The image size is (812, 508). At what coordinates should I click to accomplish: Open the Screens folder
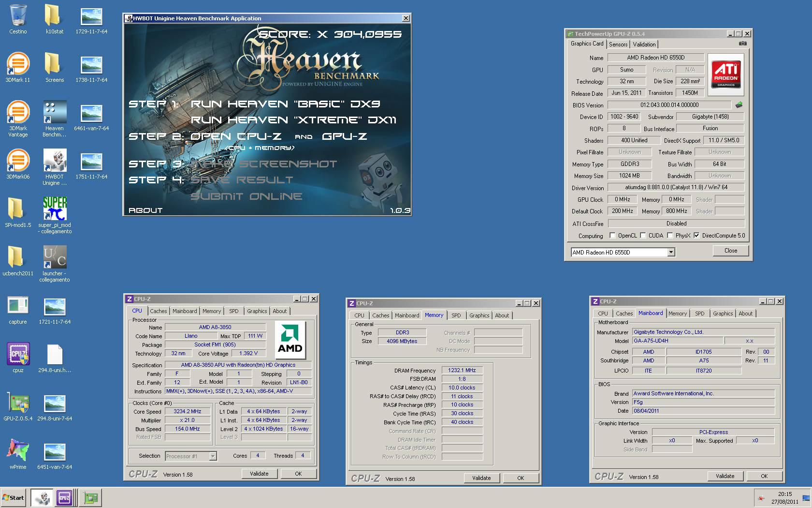[x=55, y=68]
